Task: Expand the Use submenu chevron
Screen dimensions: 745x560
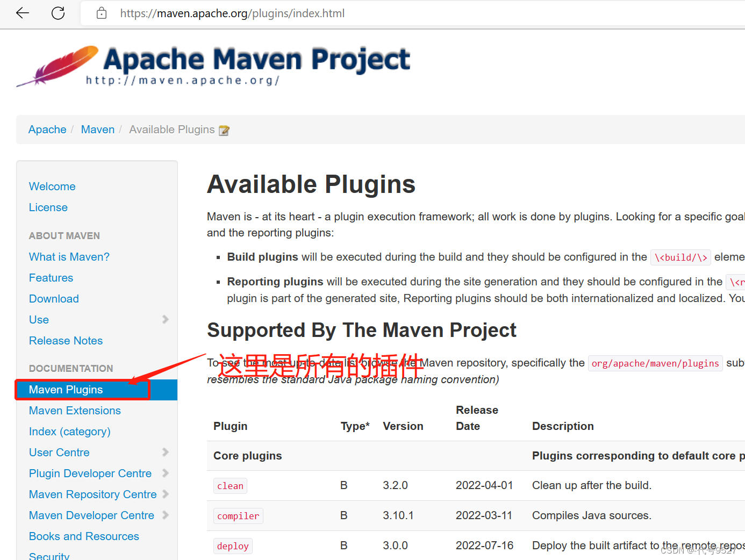Action: coord(166,319)
